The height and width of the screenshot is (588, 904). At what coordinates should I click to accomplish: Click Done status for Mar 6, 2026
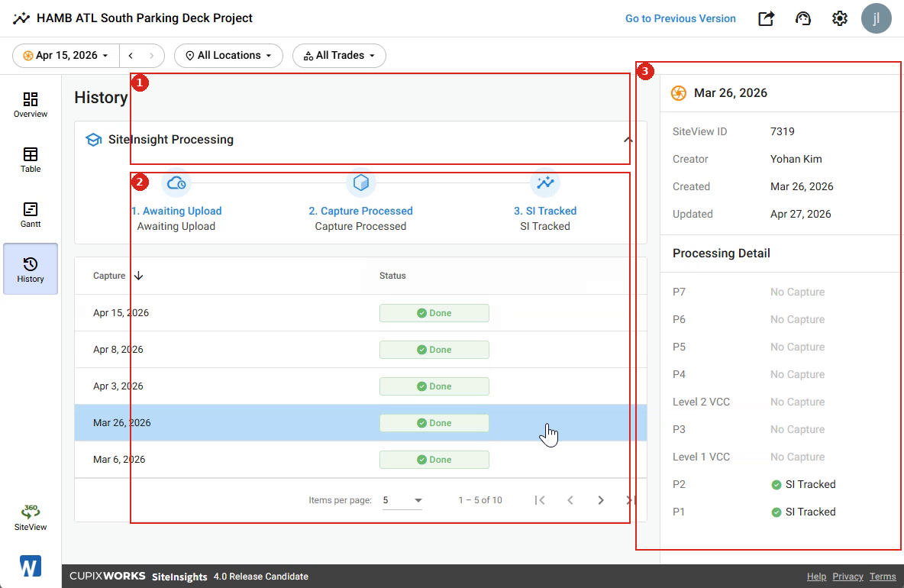click(434, 460)
